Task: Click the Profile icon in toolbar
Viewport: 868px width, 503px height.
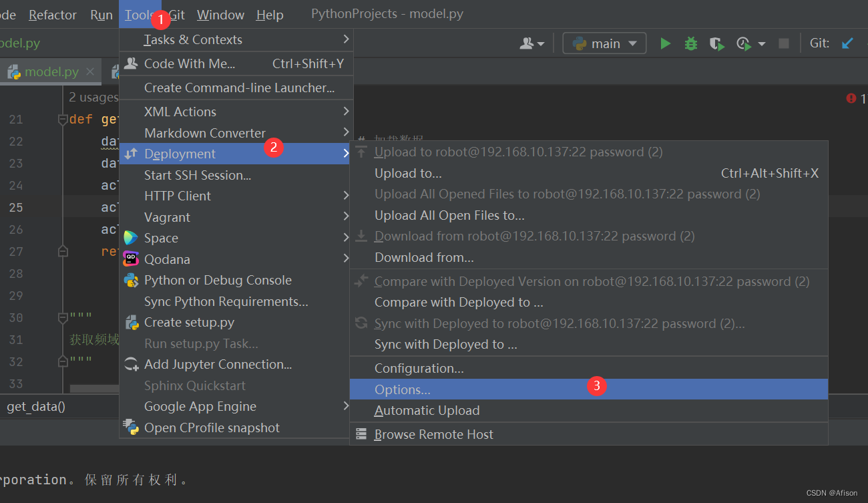Action: [743, 43]
